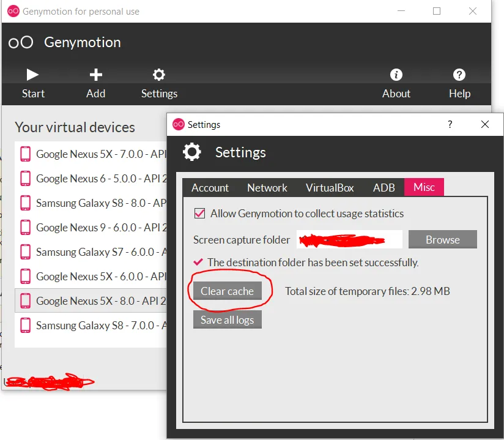Click the phone icon beside Google Nexus 9 6.0.0
This screenshot has width=504, height=440.
pos(26,228)
